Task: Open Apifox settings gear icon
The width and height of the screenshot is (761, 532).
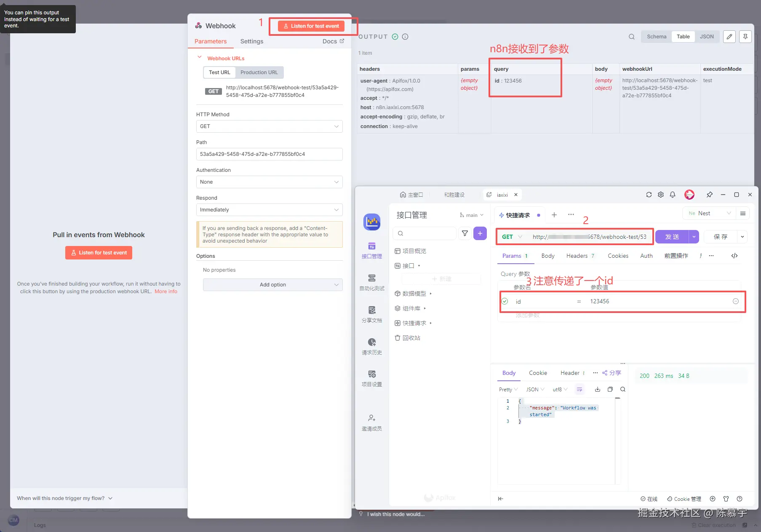Action: (x=661, y=195)
